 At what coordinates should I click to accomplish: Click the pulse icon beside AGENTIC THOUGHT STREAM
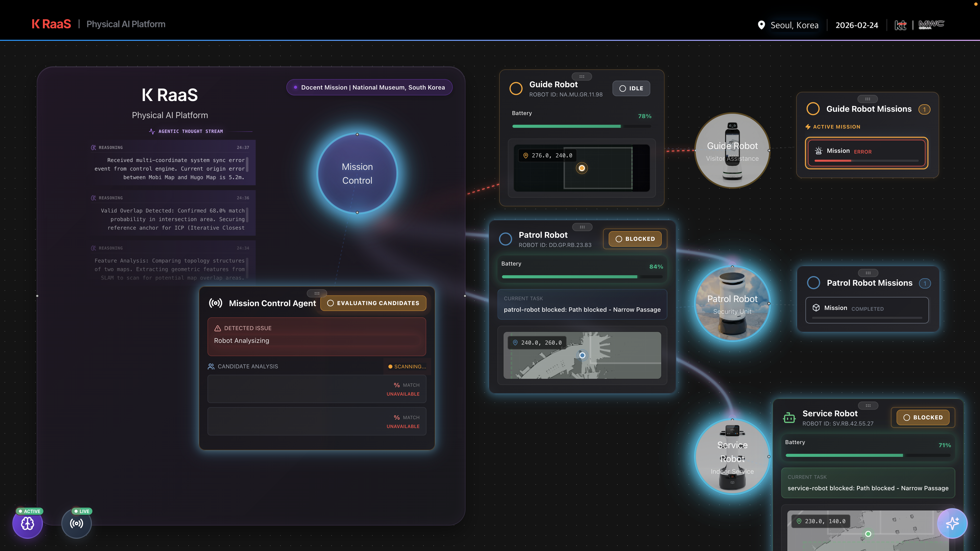[152, 132]
